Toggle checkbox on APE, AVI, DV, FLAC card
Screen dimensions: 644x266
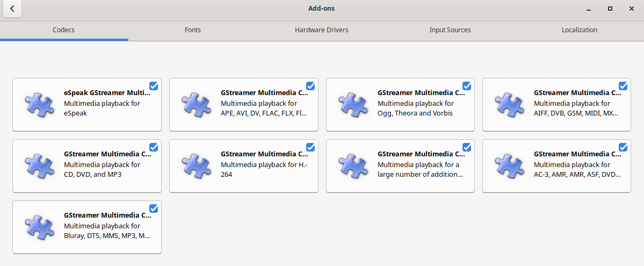click(310, 85)
